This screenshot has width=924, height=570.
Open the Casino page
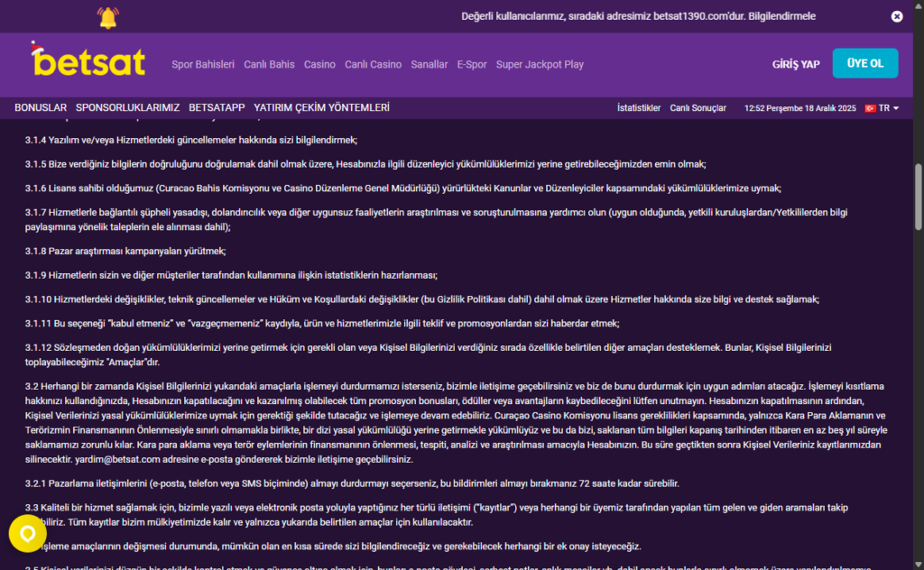tap(319, 65)
